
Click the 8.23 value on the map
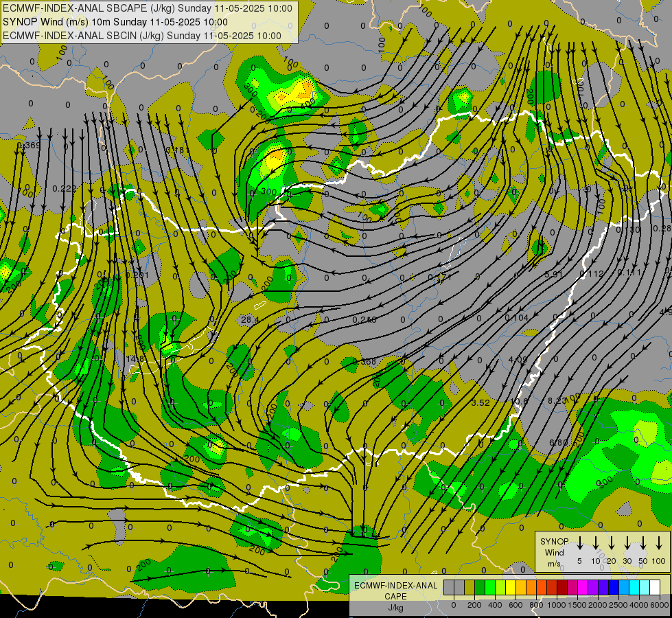click(557, 400)
